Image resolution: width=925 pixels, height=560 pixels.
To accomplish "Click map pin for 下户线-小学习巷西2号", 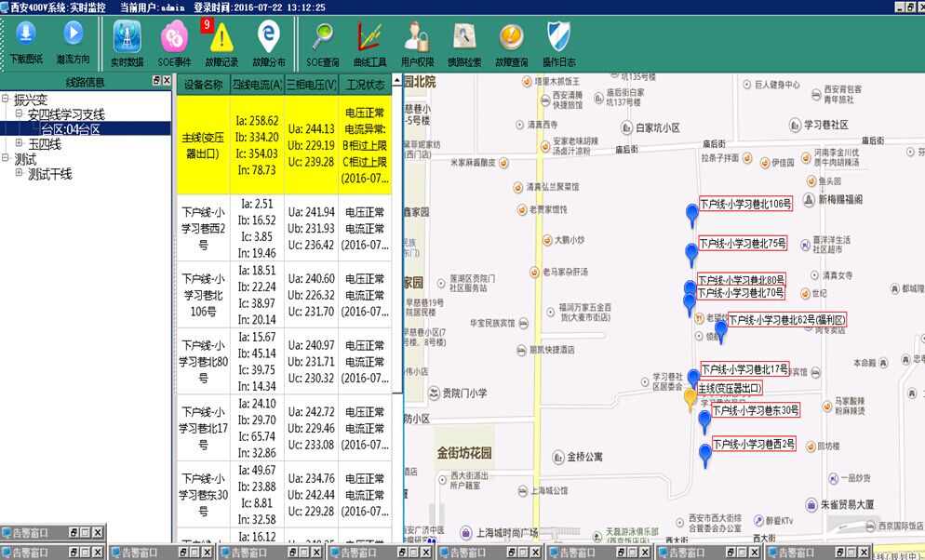I will tap(705, 456).
